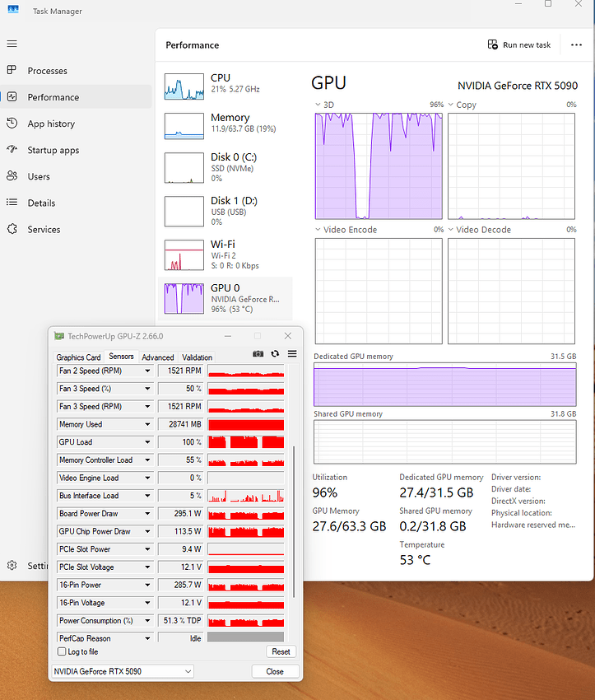Click the Details list icon
Image resolution: width=595 pixels, height=700 pixels.
click(12, 203)
